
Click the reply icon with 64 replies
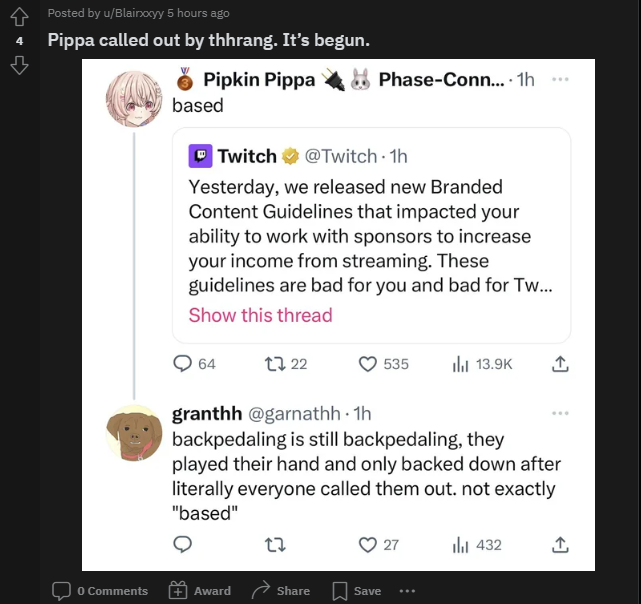pyautogui.click(x=182, y=364)
